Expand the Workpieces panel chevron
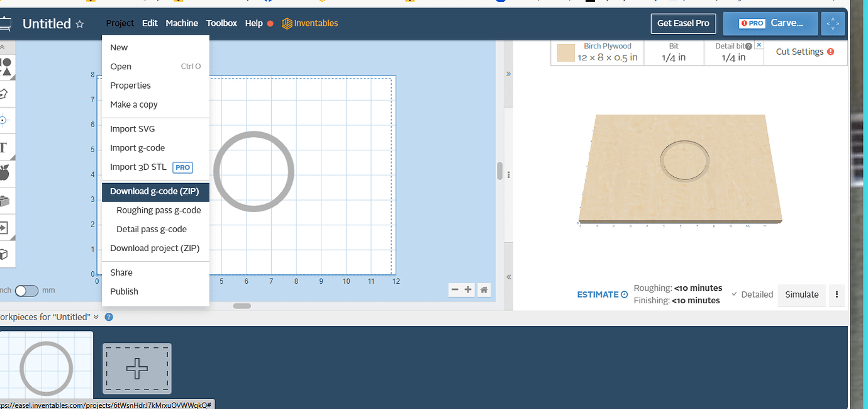The width and height of the screenshot is (868, 409). (95, 317)
